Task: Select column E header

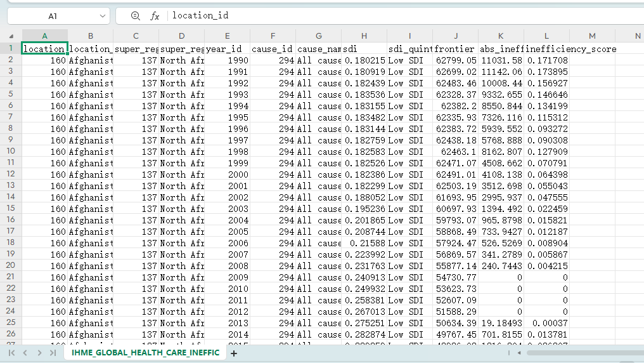Action: point(227,36)
